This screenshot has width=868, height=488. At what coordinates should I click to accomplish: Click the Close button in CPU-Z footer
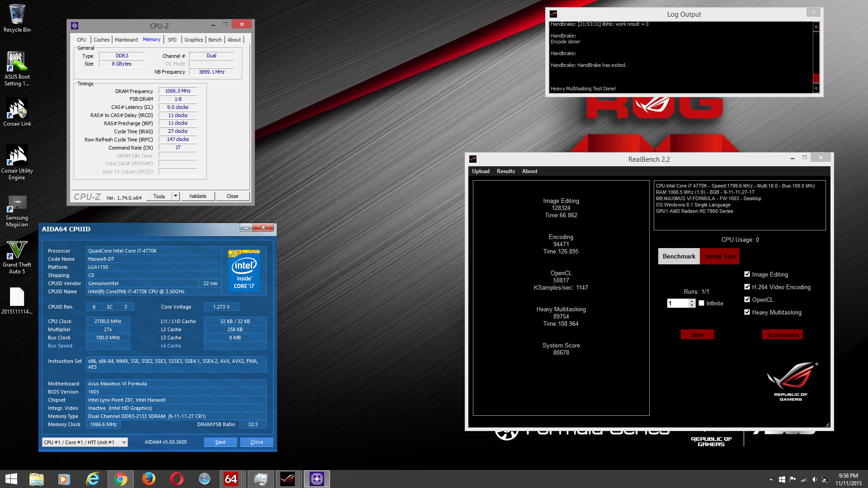click(x=232, y=196)
